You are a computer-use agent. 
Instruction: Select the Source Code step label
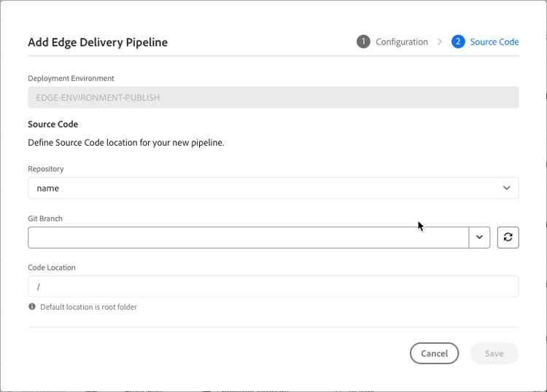click(x=494, y=42)
